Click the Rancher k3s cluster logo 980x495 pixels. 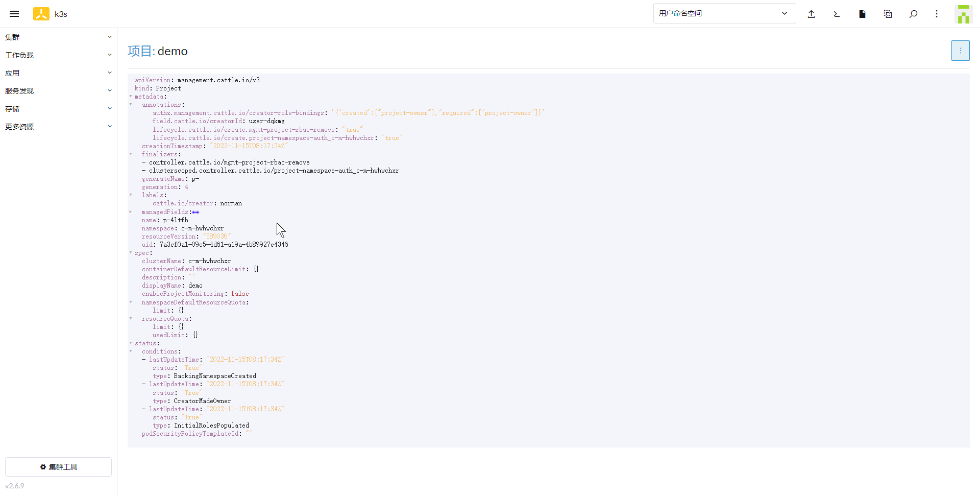coord(41,14)
